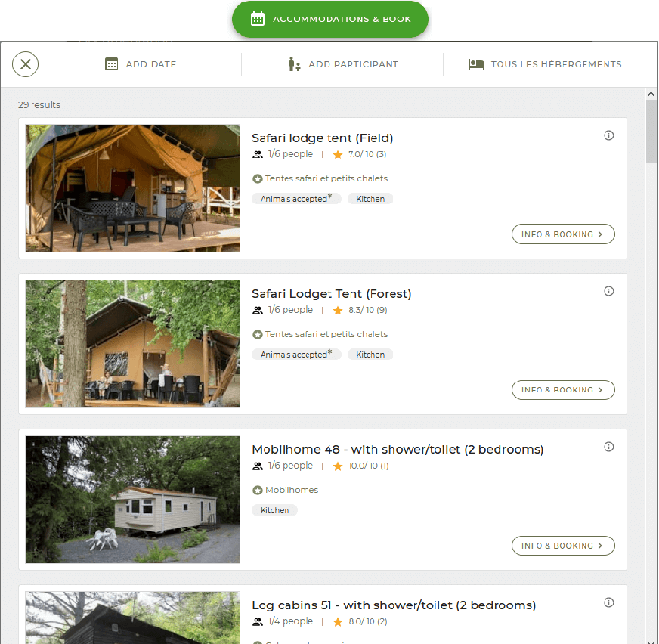Open Safari lodge tent (Field) title
This screenshot has width=659, height=644.
tap(323, 138)
